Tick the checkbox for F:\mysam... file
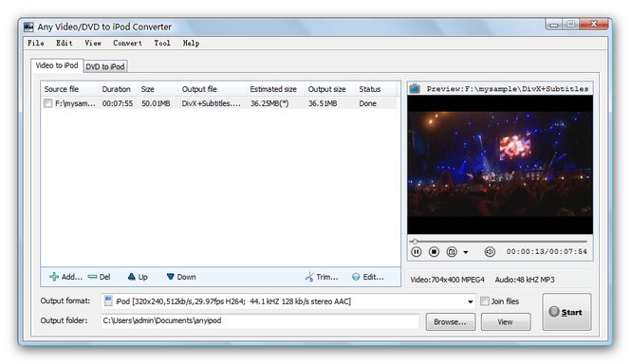Viewport: 631px width, 364px height. 47,103
